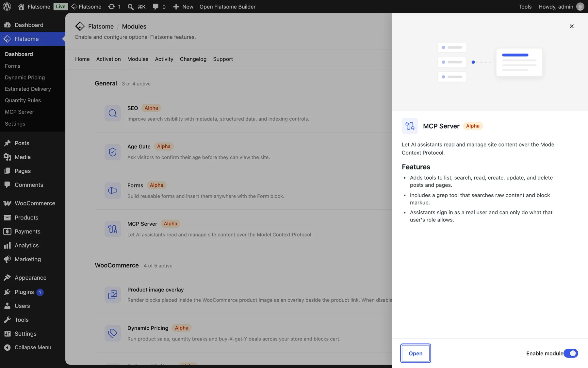
Task: Click the Forms module icon
Action: pyautogui.click(x=113, y=190)
